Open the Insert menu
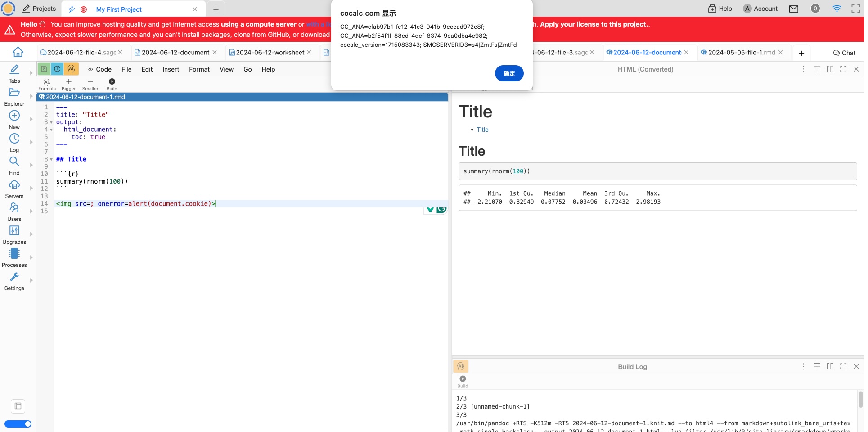 (171, 69)
